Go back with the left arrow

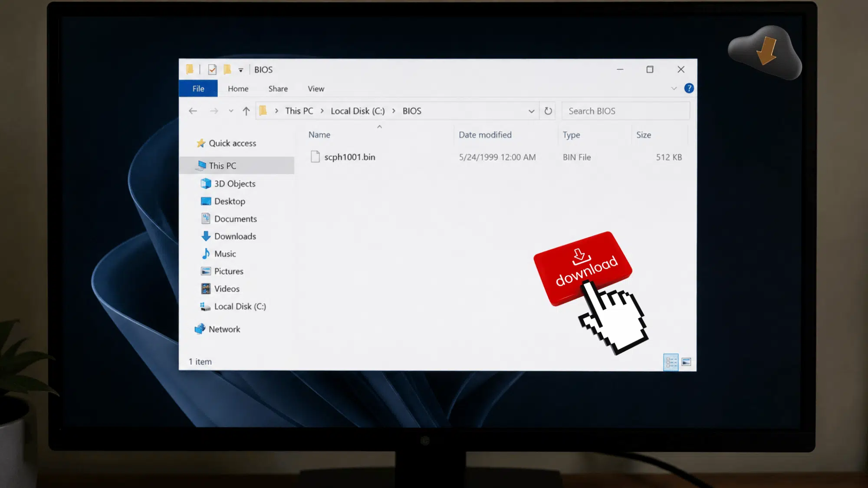193,111
